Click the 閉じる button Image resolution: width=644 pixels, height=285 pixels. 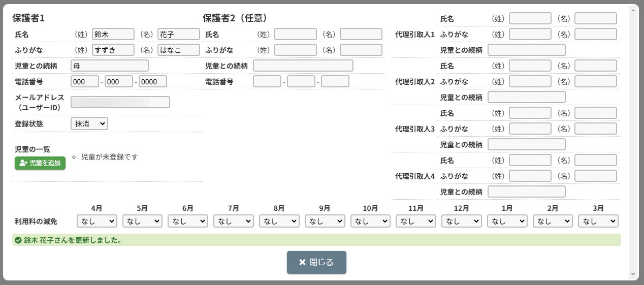(316, 262)
